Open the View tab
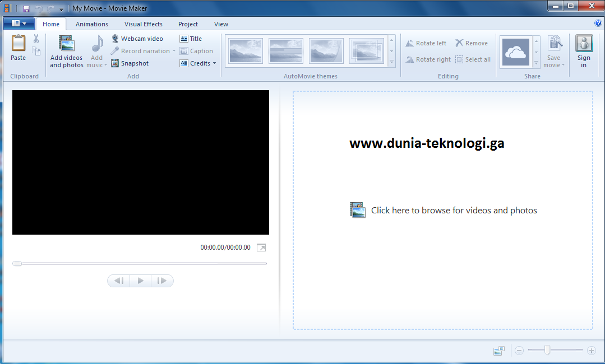 (x=221, y=24)
